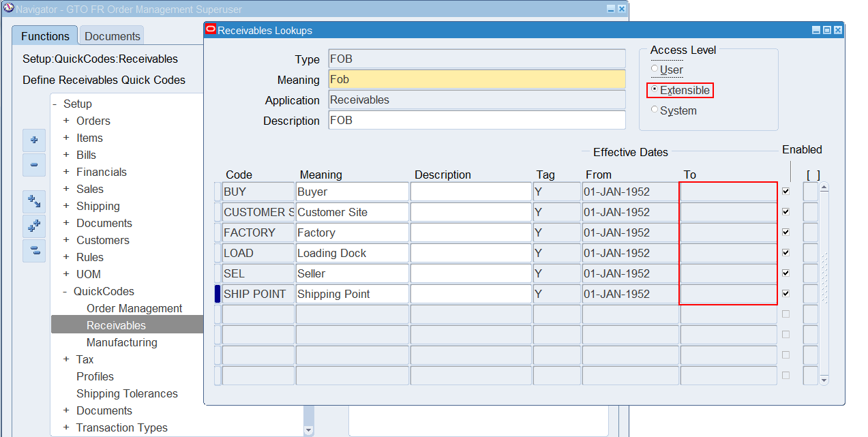Viewport: 868px width, 437px height.
Task: Click the Expand All icon in Navigator sidebar
Action: (34, 226)
